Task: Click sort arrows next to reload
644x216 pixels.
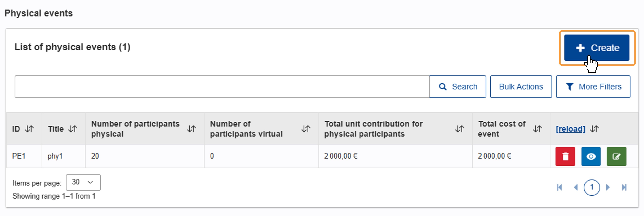Action: pyautogui.click(x=594, y=129)
